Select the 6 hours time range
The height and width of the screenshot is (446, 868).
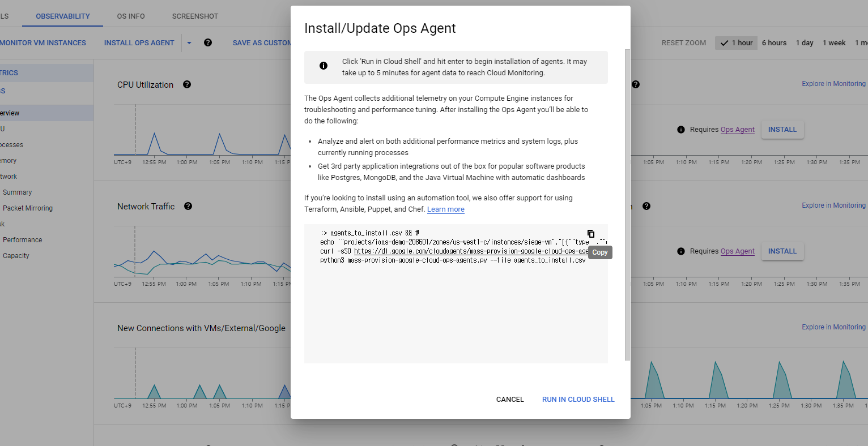point(774,43)
